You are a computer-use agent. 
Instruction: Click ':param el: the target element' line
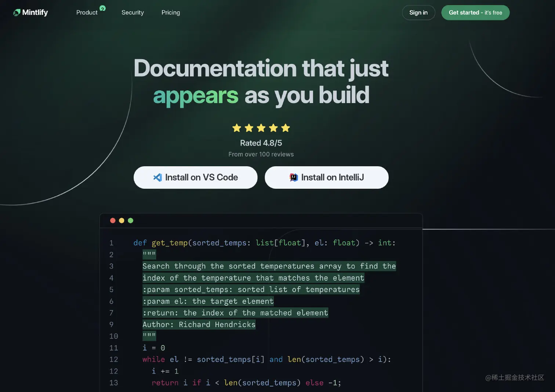208,301
